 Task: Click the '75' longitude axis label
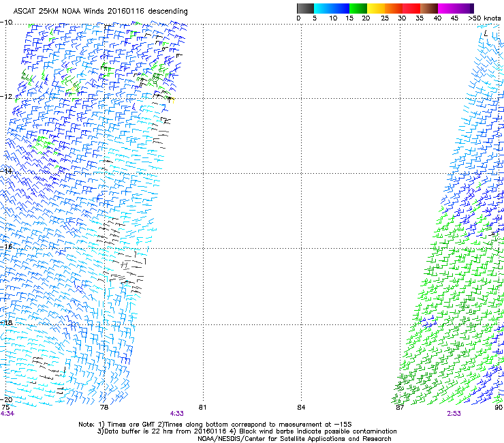tap(5, 408)
